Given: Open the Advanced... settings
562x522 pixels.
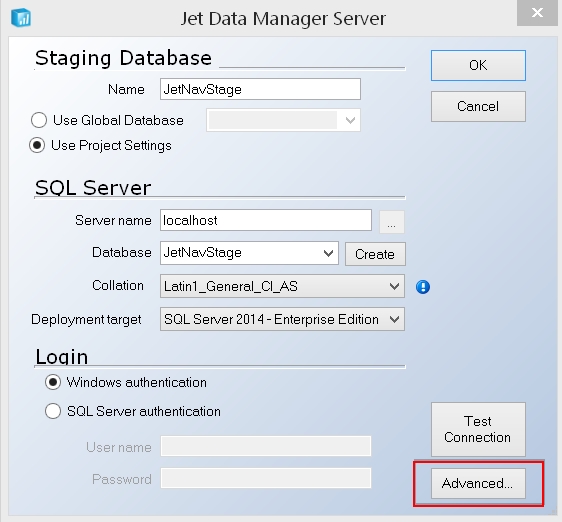Looking at the screenshot, I should coord(478,483).
